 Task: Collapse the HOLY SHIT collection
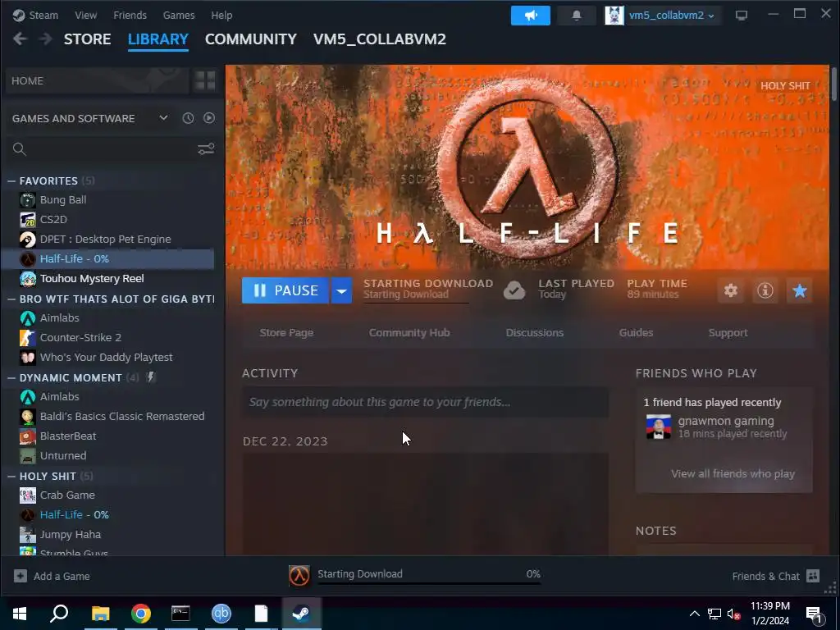[x=11, y=477]
